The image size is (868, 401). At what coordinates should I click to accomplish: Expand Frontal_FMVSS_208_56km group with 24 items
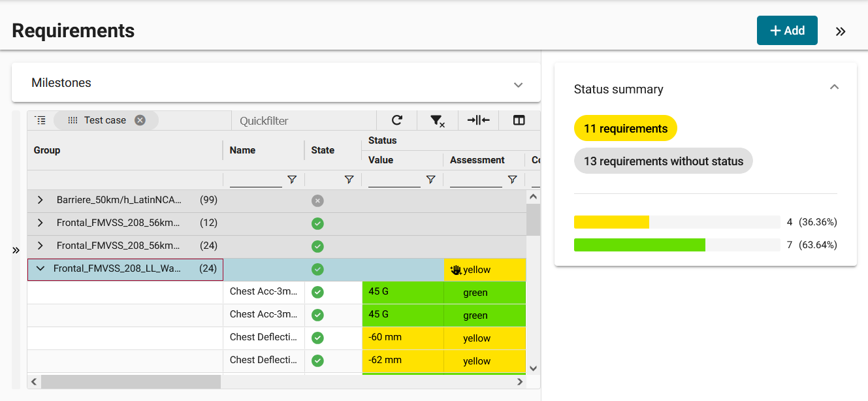point(40,246)
